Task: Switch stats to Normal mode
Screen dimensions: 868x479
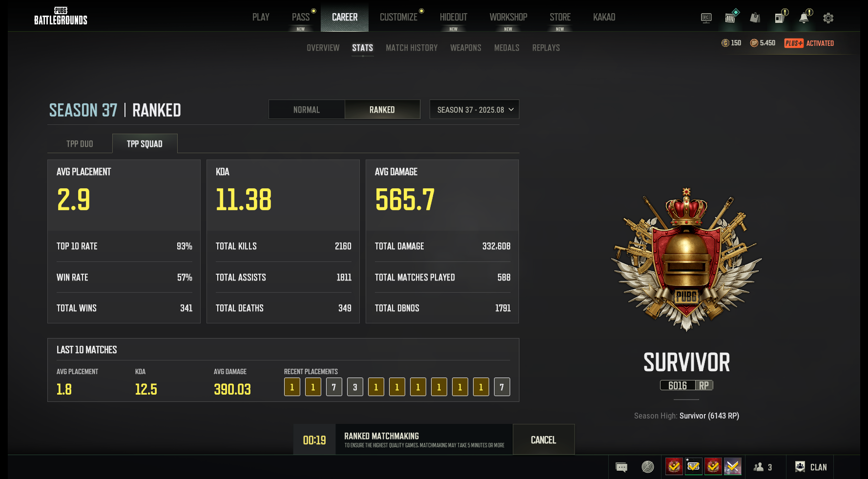Action: (x=307, y=110)
